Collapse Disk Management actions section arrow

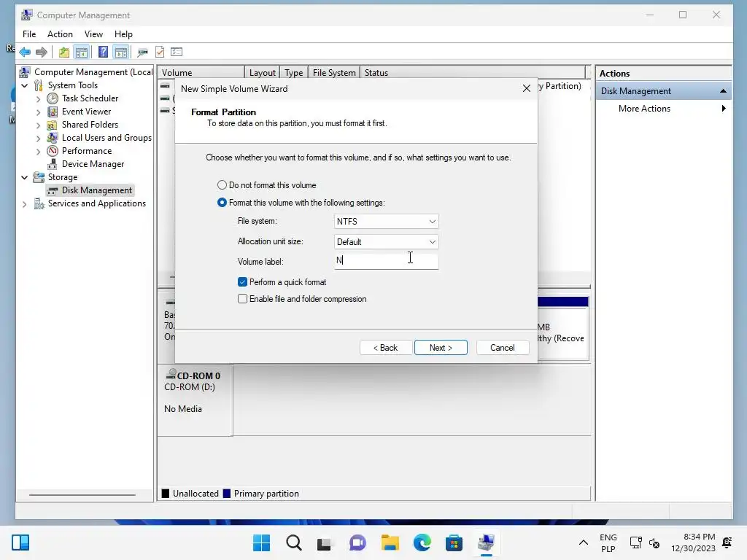[x=723, y=91]
